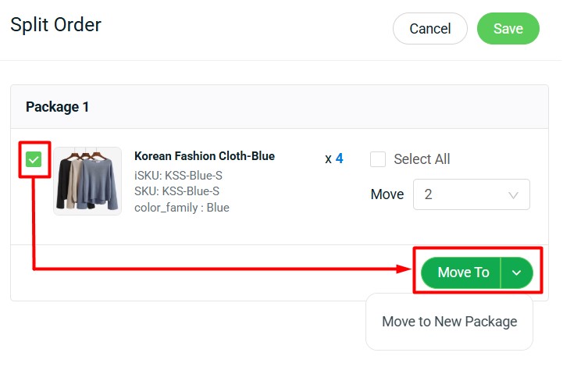
Task: Select the Korean Fashion Cloth-Blue product name
Action: [x=204, y=156]
